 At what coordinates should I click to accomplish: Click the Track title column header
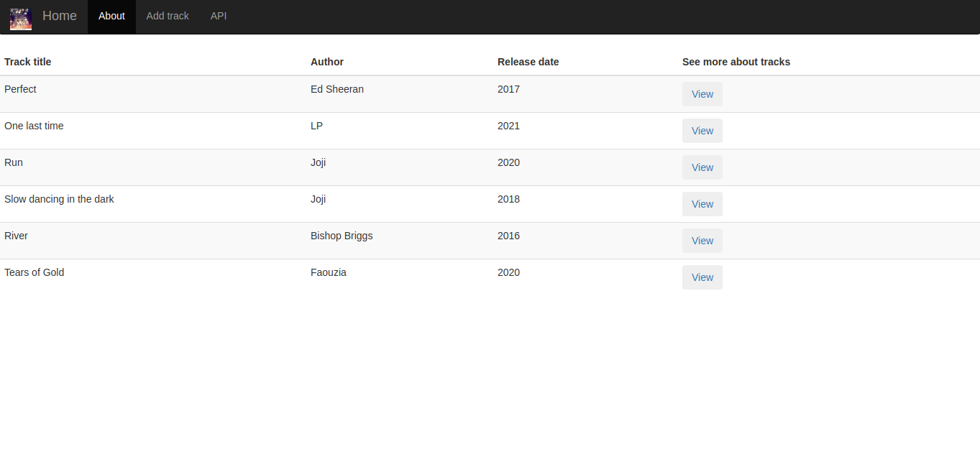pos(28,62)
